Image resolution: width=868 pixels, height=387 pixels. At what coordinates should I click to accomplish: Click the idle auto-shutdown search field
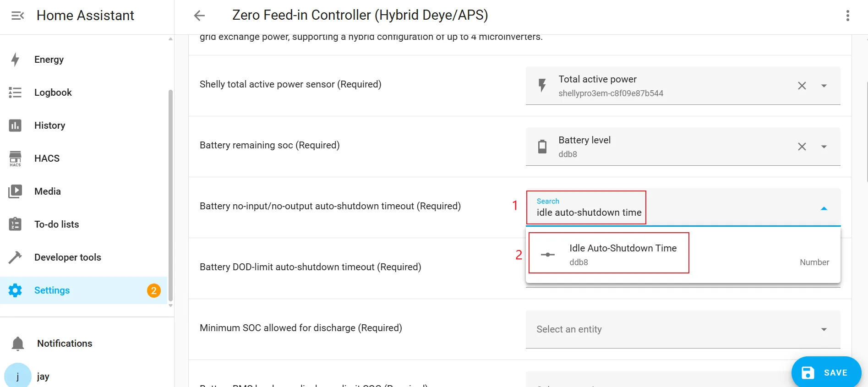589,213
